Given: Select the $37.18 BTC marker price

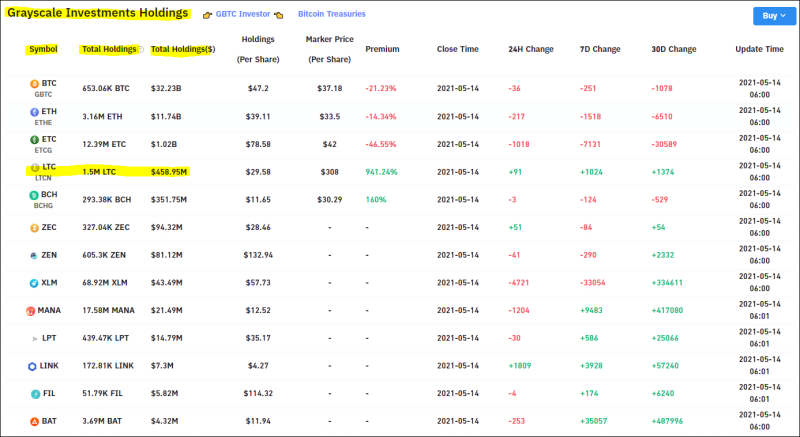Looking at the screenshot, I should point(330,88).
